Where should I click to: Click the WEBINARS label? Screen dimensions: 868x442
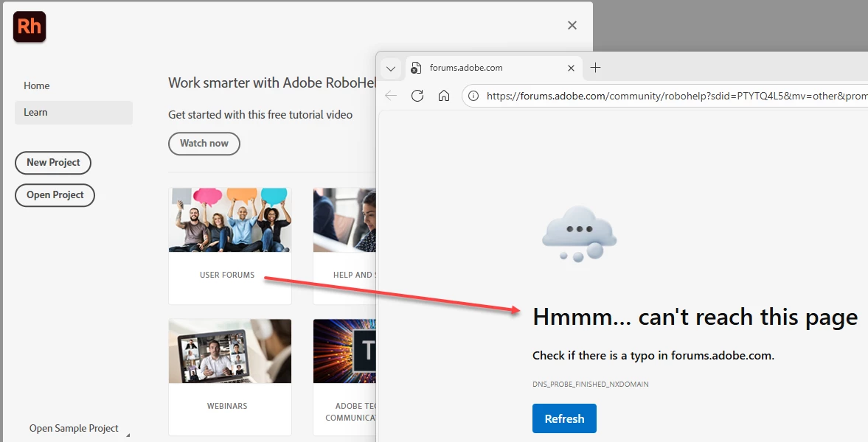pos(227,406)
